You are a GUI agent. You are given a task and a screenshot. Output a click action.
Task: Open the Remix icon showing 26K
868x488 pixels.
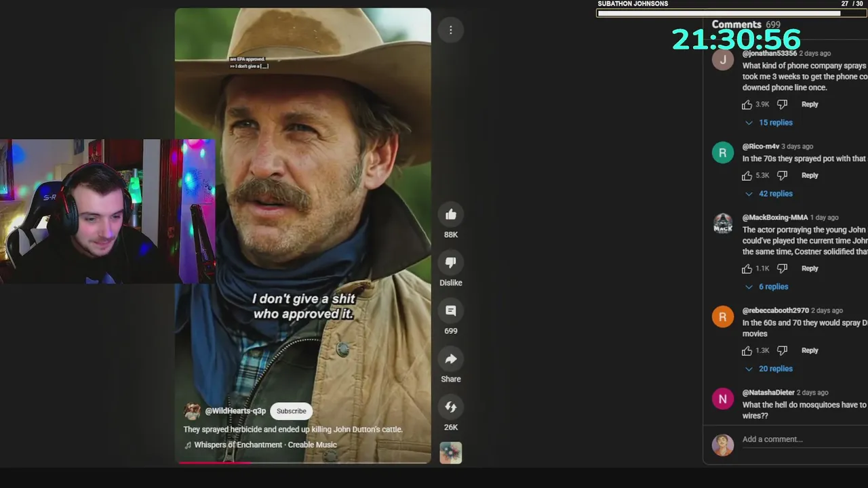pyautogui.click(x=451, y=407)
